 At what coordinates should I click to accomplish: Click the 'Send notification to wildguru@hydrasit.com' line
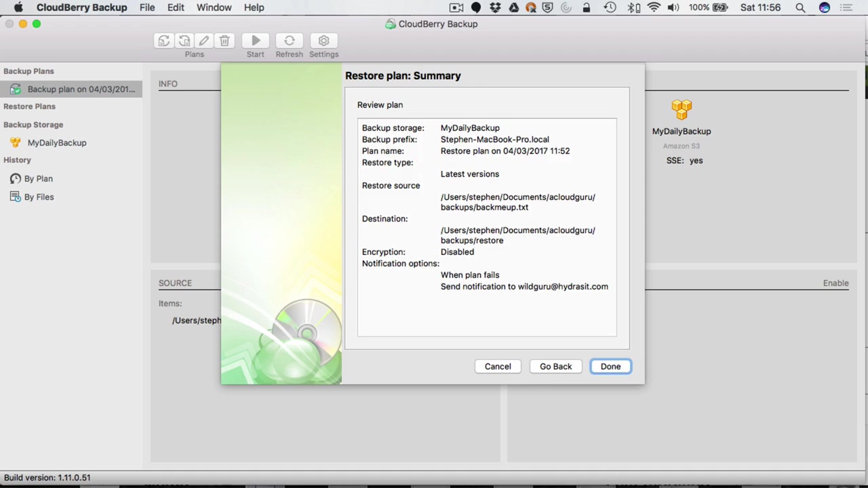coord(524,286)
